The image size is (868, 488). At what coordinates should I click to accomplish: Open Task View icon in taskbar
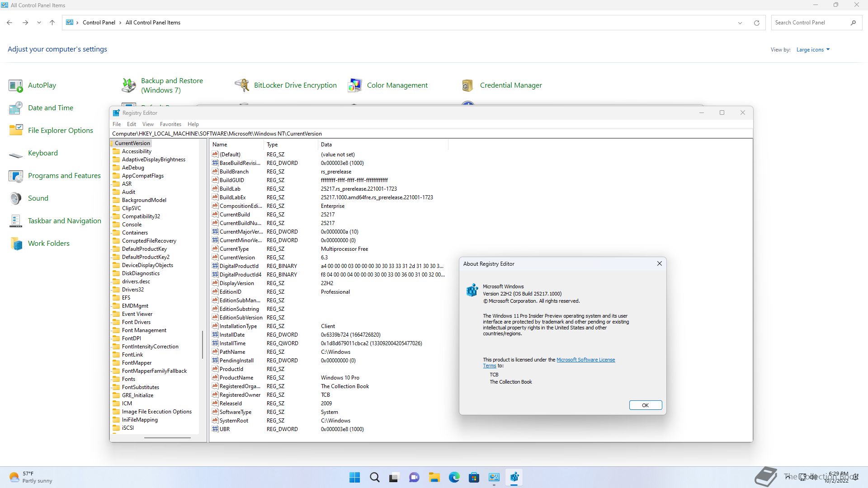[x=394, y=477]
